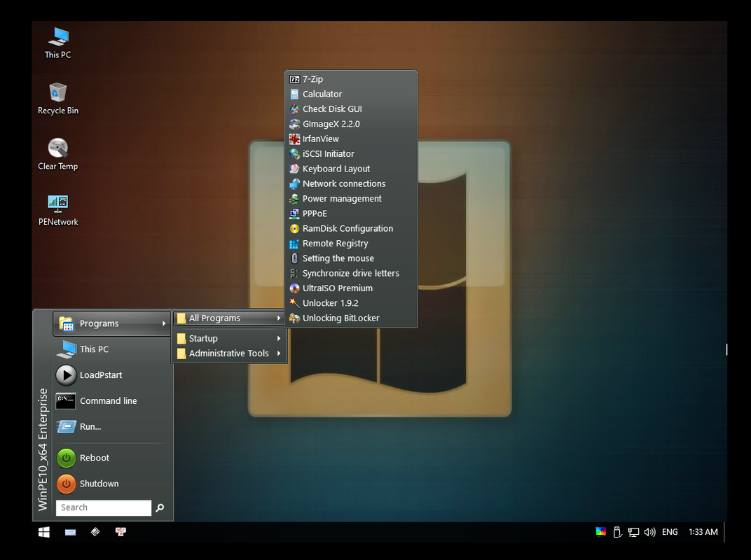Click the USB device tray icon
Screen dimensions: 751x560
(x=617, y=532)
